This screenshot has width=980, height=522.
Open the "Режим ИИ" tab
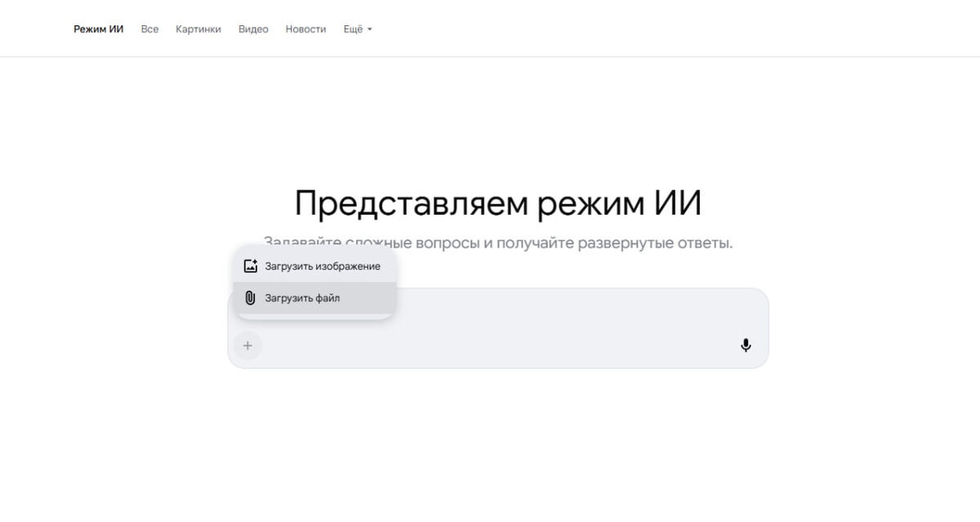[x=99, y=29]
